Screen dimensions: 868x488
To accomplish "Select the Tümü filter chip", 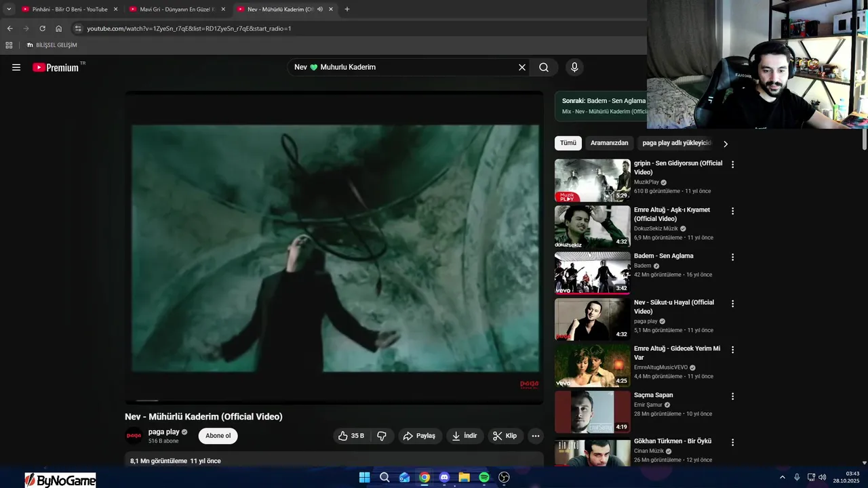I will click(x=568, y=143).
